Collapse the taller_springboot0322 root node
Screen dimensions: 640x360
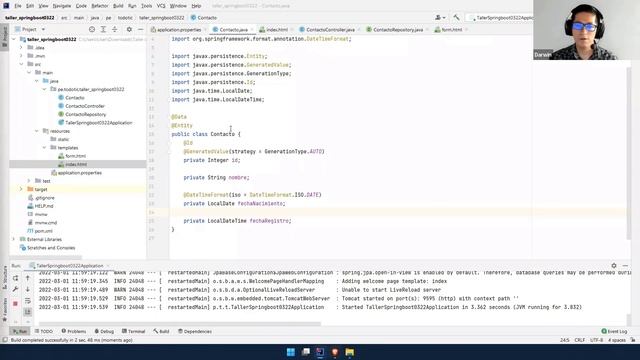pyautogui.click(x=14, y=39)
